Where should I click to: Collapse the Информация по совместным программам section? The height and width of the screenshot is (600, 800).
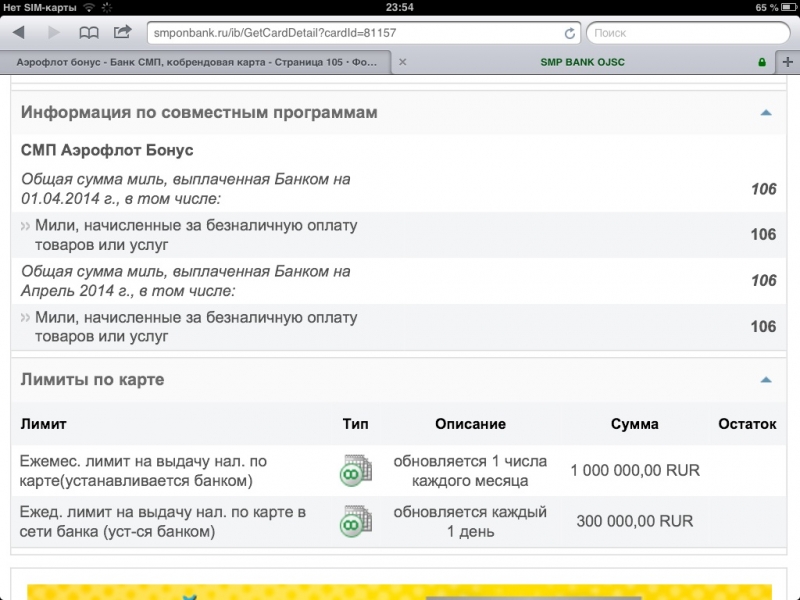tap(766, 113)
